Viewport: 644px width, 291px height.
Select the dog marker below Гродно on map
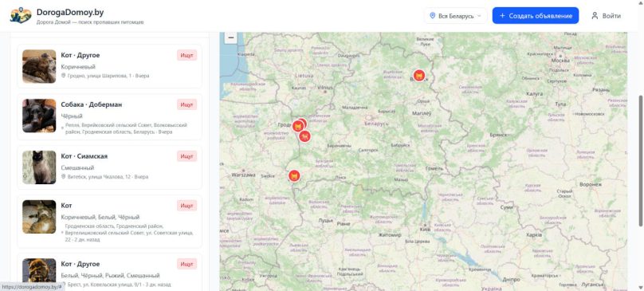click(x=304, y=136)
